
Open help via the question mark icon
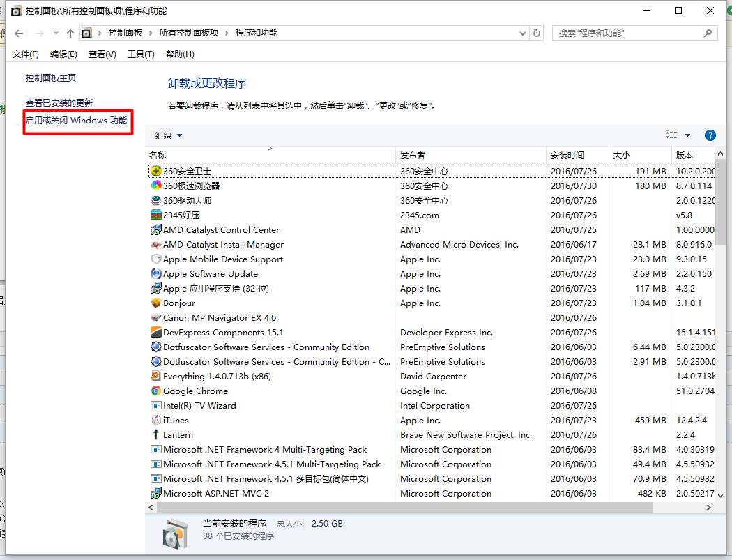pos(710,135)
